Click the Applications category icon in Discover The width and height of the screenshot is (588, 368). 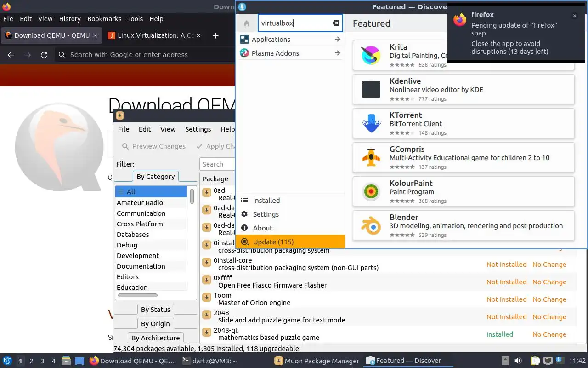244,40
